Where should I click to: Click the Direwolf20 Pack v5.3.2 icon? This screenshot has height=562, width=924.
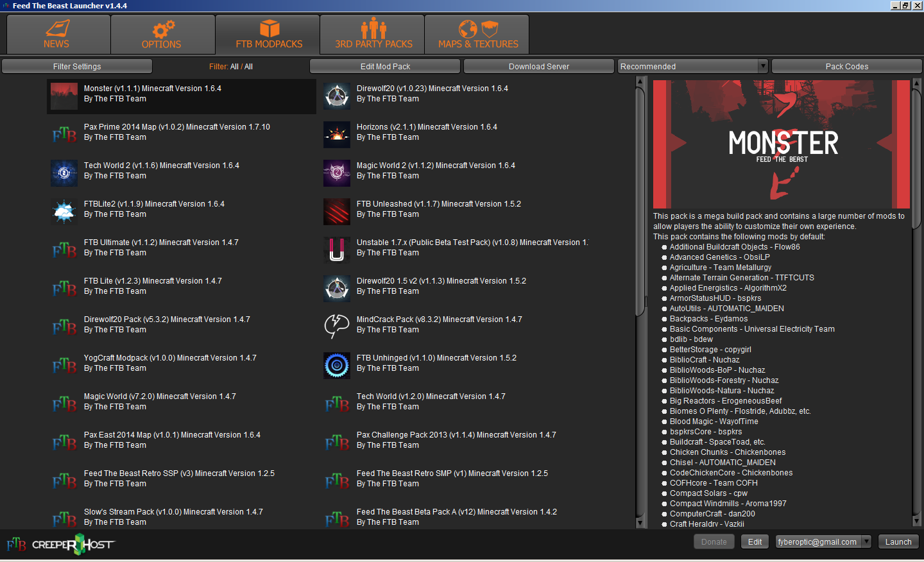tap(64, 327)
